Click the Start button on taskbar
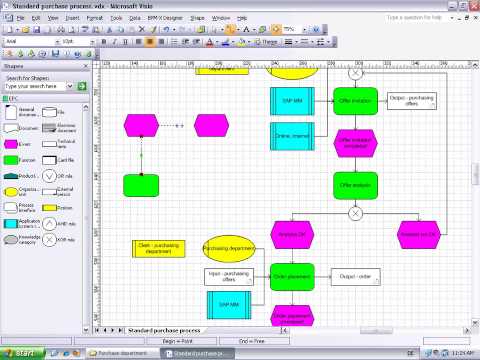Image resolution: width=480 pixels, height=360 pixels. (x=23, y=353)
